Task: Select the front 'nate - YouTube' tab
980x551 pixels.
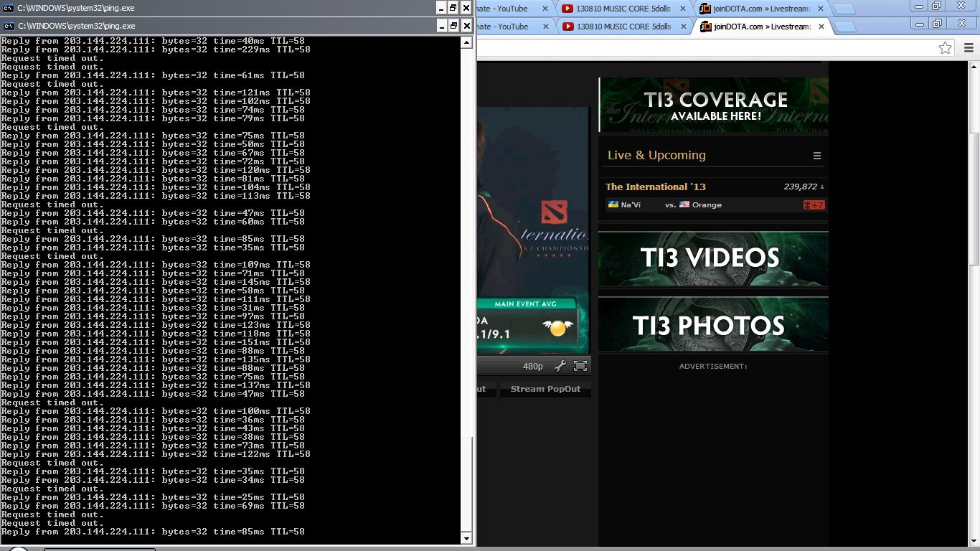Action: pyautogui.click(x=514, y=27)
